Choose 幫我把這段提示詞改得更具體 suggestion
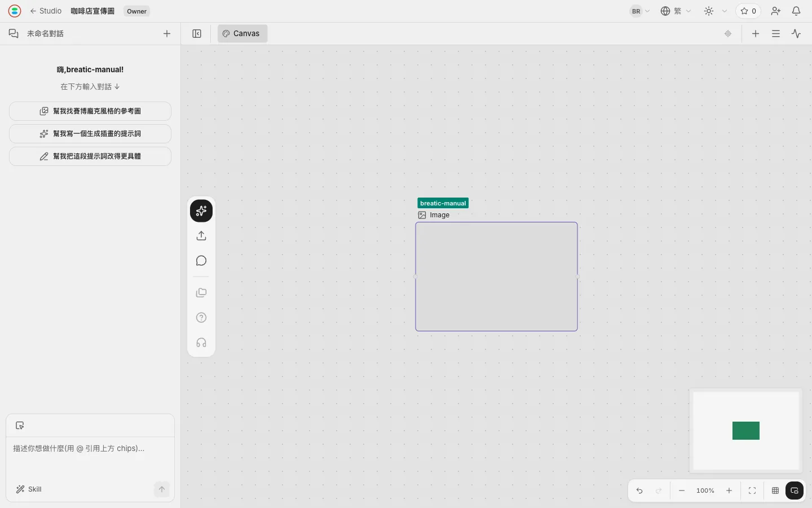 90,156
